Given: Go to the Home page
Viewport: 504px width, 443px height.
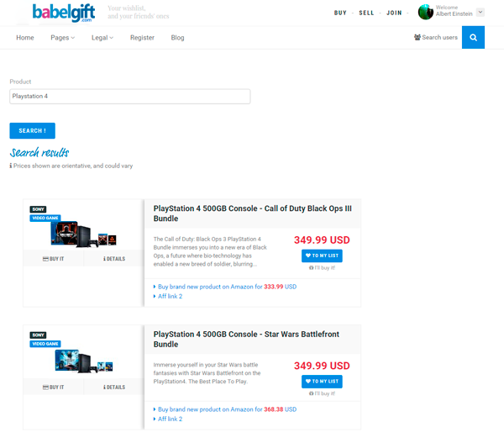Looking at the screenshot, I should [25, 38].
